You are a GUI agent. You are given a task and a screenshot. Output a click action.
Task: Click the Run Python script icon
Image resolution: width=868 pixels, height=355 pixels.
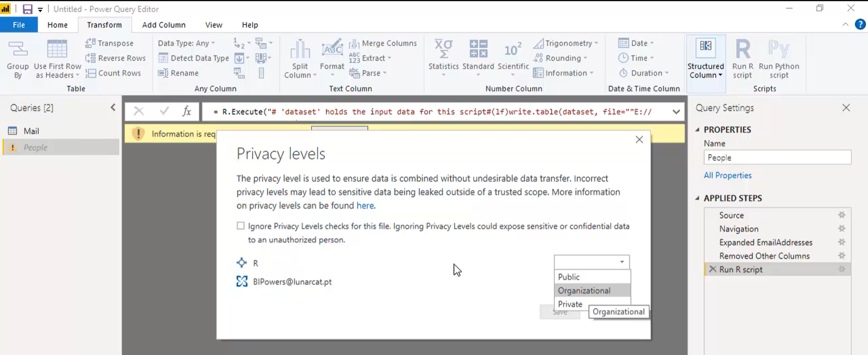coord(779,49)
